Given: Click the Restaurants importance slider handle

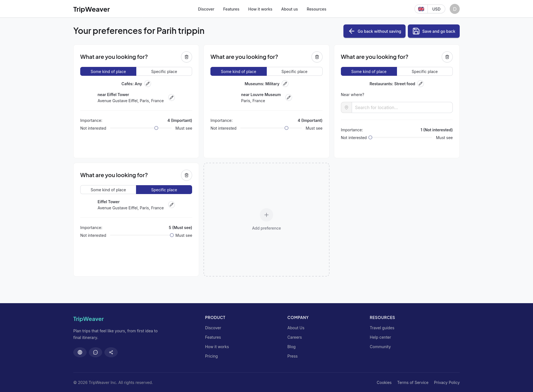Looking at the screenshot, I should coord(370,137).
